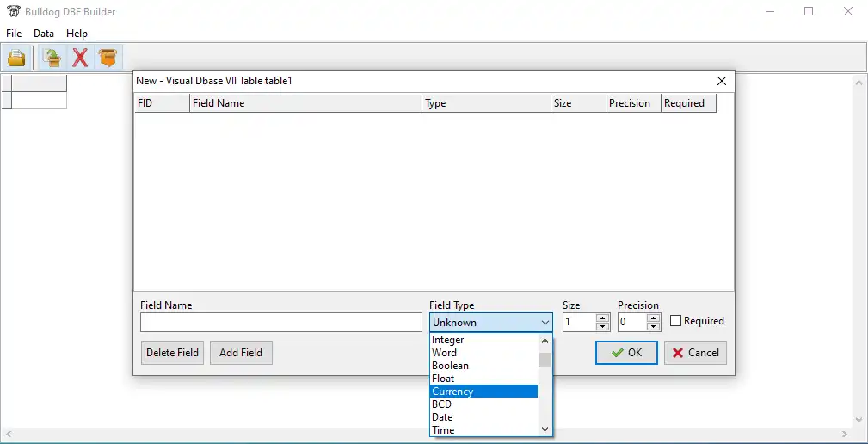Decrease Size with the down spinner
Screen dimensions: 868x444
602,327
